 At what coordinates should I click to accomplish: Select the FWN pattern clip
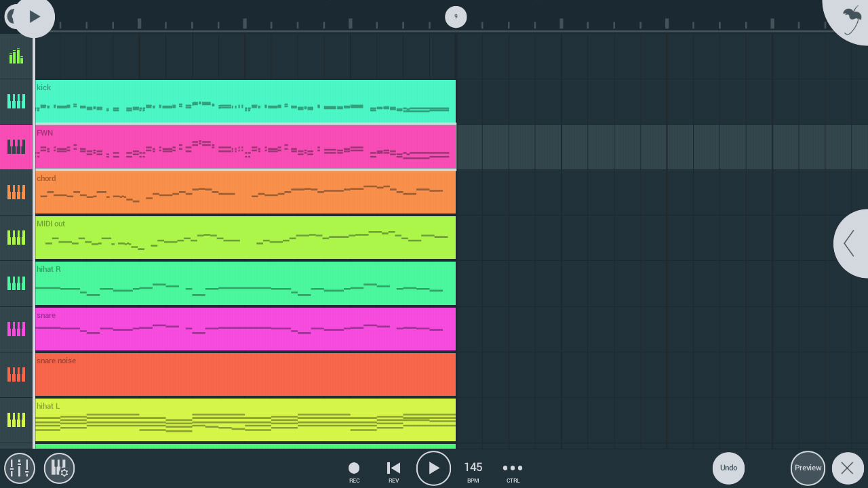245,147
